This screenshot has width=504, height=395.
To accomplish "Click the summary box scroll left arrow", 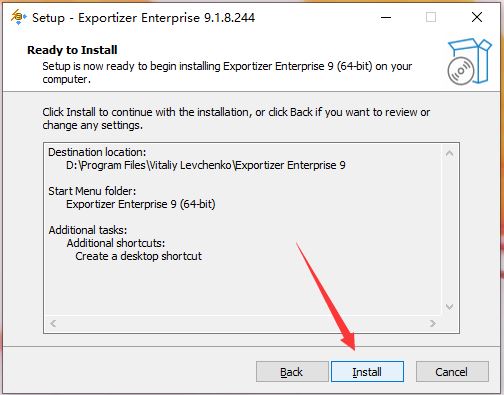I will pyautogui.click(x=53, y=323).
